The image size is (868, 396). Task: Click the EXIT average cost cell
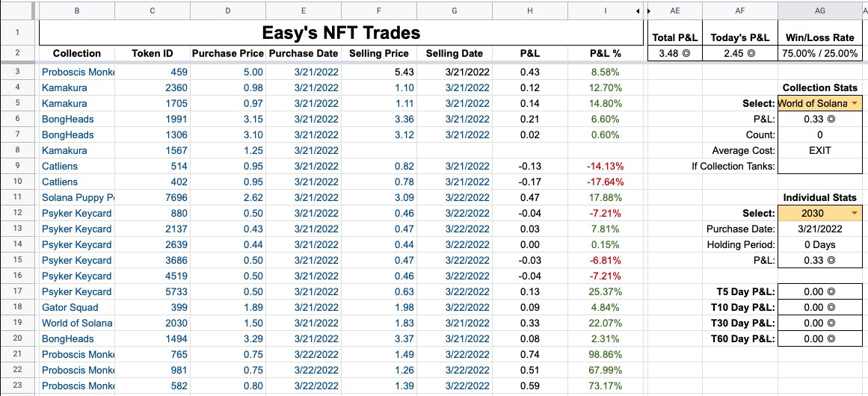(820, 150)
